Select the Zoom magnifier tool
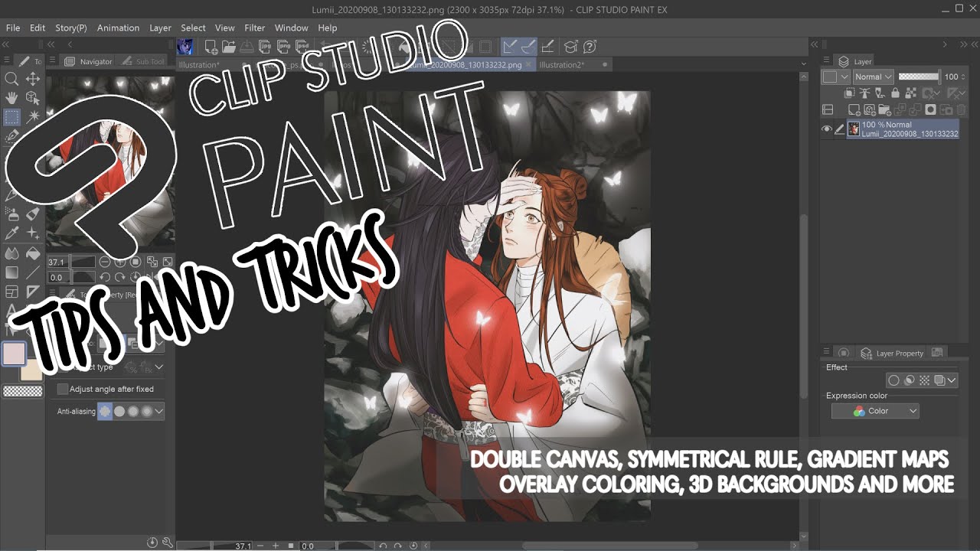980x551 pixels. tap(11, 79)
